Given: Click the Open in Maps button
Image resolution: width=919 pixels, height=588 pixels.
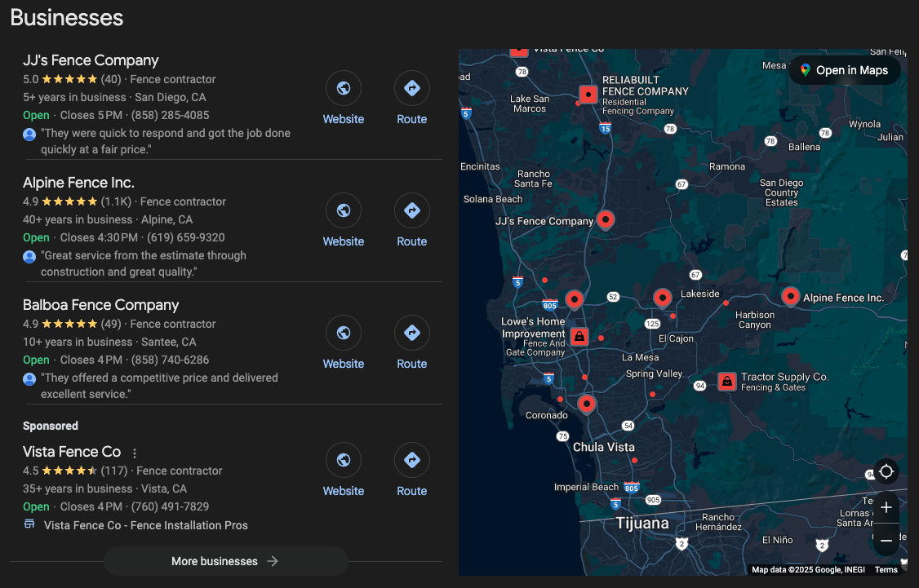Looking at the screenshot, I should pyautogui.click(x=844, y=70).
